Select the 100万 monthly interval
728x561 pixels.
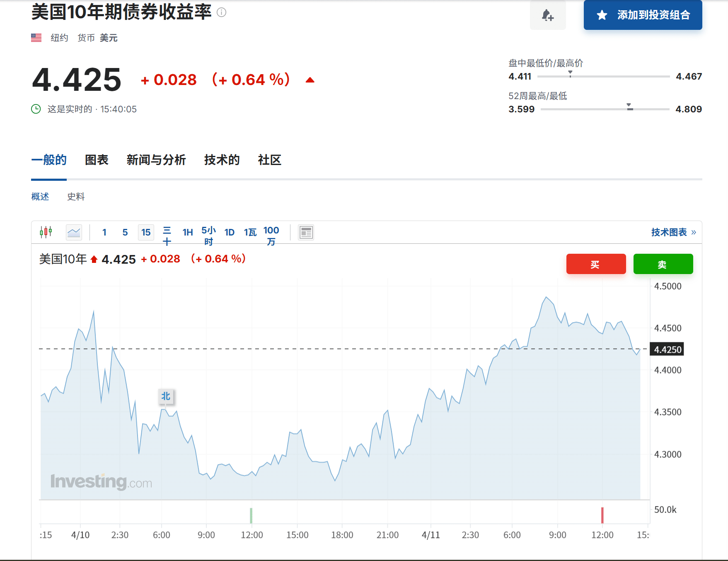coord(271,236)
